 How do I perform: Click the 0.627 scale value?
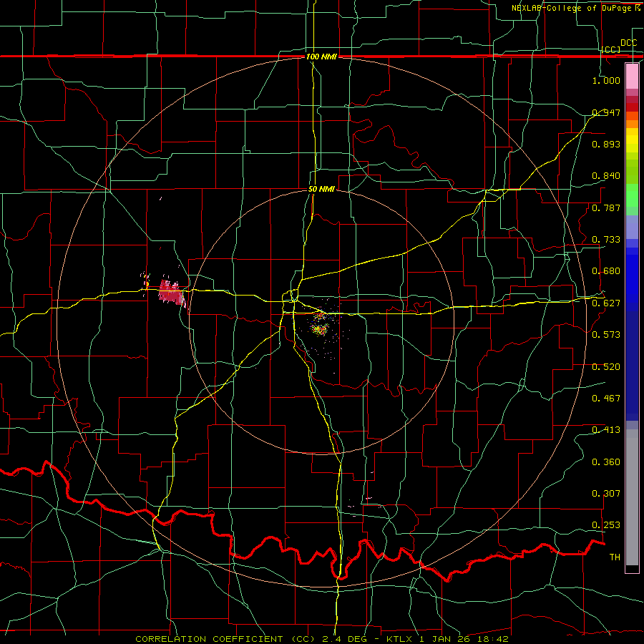[x=606, y=303]
